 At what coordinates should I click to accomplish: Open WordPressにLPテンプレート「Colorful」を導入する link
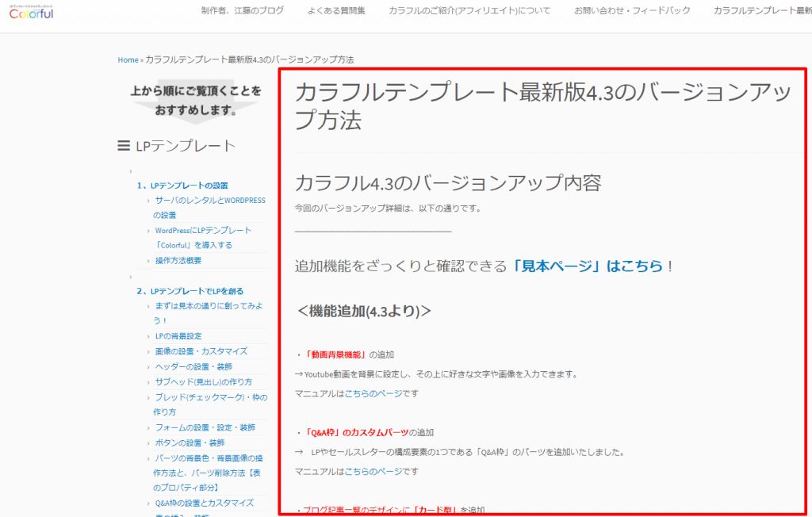[202, 238]
